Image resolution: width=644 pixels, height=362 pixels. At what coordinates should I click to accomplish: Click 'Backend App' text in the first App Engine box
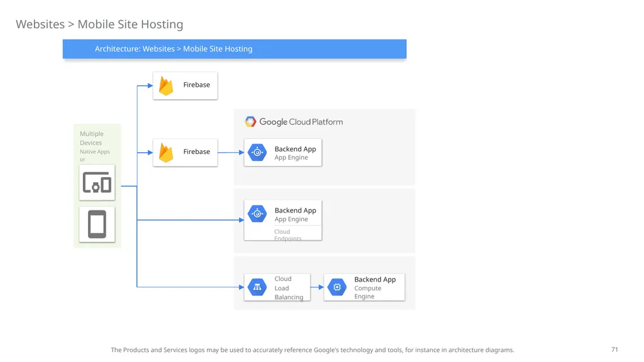click(x=296, y=149)
